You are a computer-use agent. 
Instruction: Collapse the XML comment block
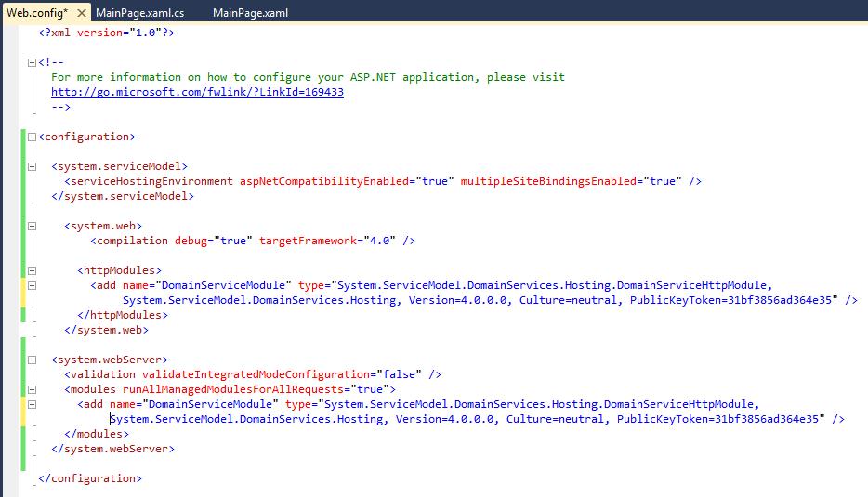tap(33, 62)
